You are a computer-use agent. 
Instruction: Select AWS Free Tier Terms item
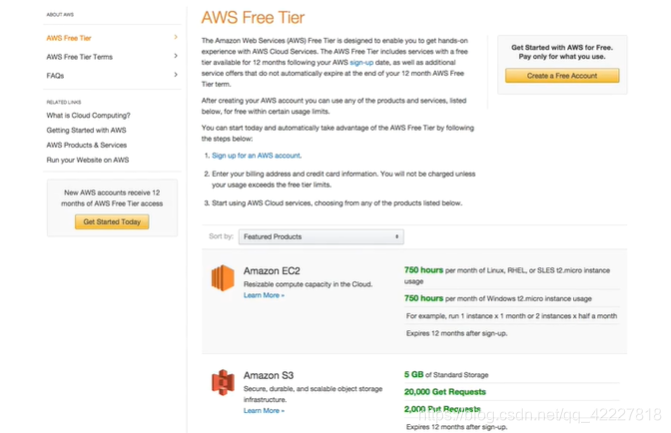click(79, 57)
